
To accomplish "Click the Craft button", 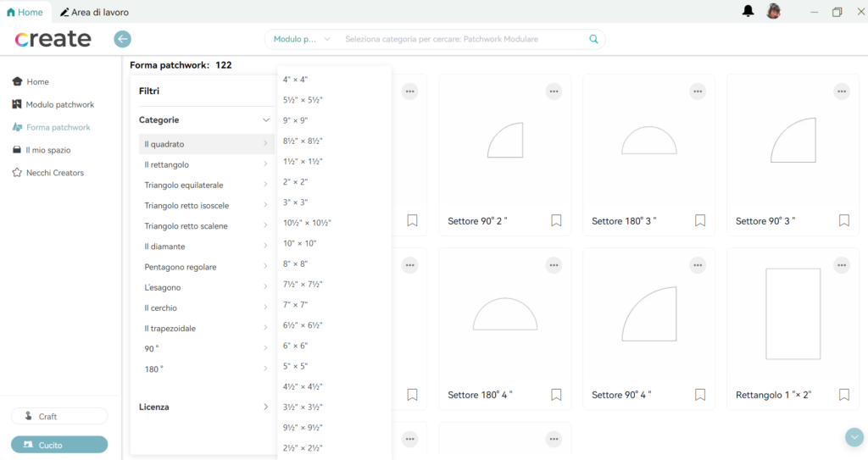I will click(x=59, y=416).
